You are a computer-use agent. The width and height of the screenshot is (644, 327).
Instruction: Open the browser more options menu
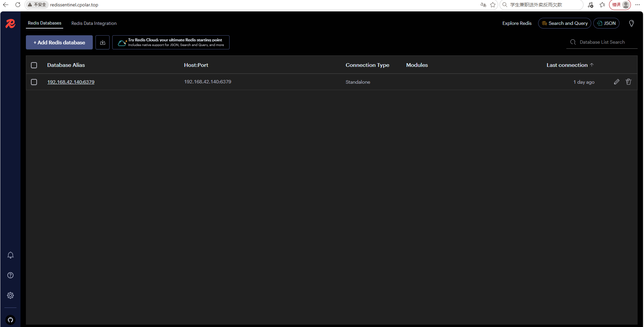coord(638,5)
